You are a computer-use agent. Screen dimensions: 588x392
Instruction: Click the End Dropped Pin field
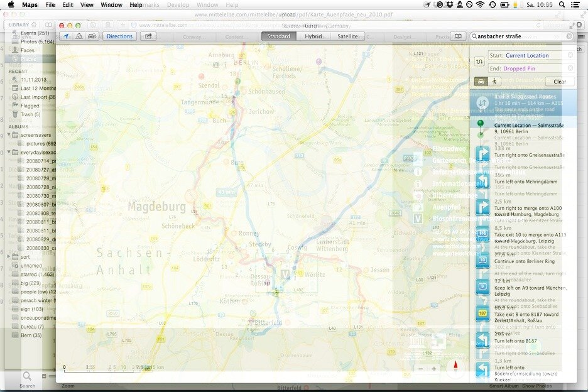pyautogui.click(x=531, y=68)
